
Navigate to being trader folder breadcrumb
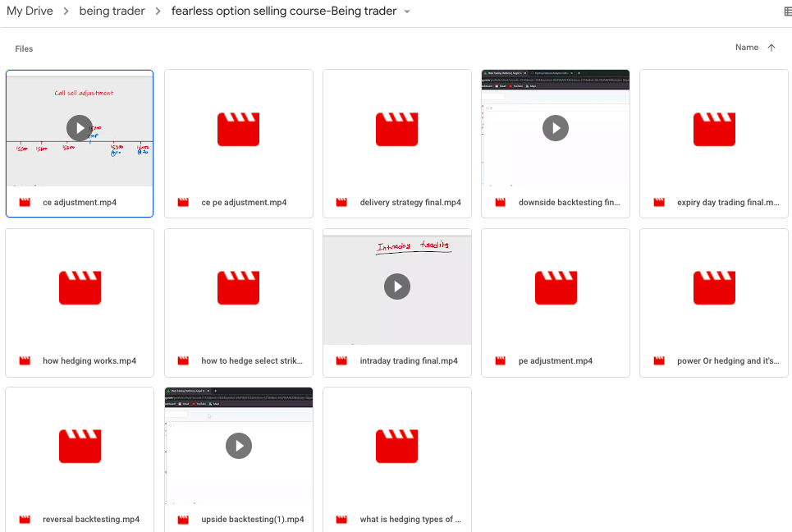(112, 11)
